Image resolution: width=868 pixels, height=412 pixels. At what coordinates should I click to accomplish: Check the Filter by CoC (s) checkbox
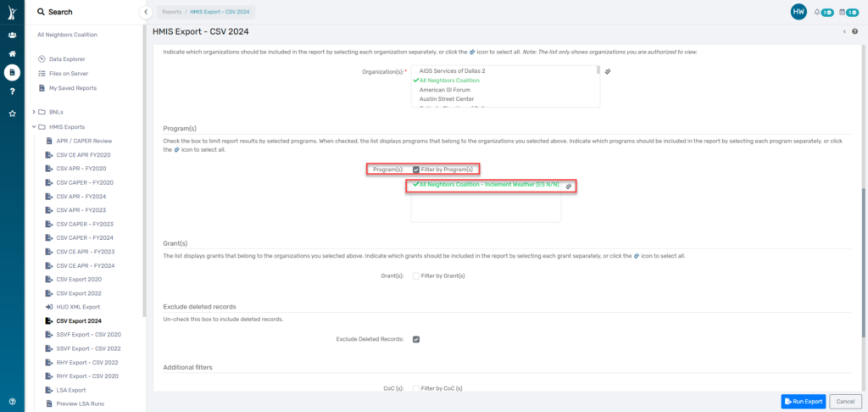tap(415, 389)
